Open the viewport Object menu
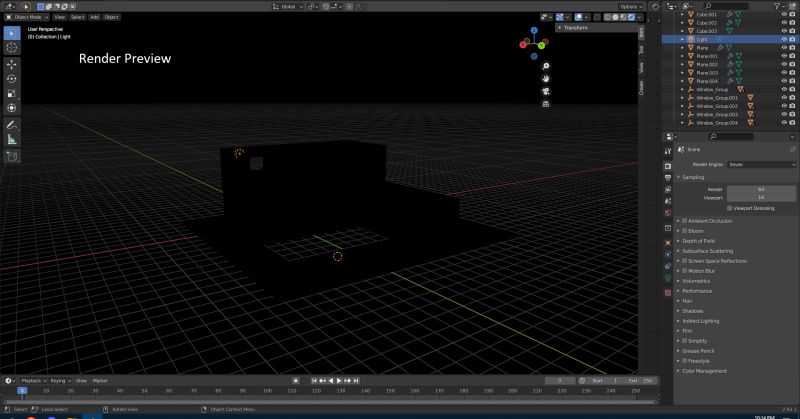800x419 pixels. tap(111, 17)
